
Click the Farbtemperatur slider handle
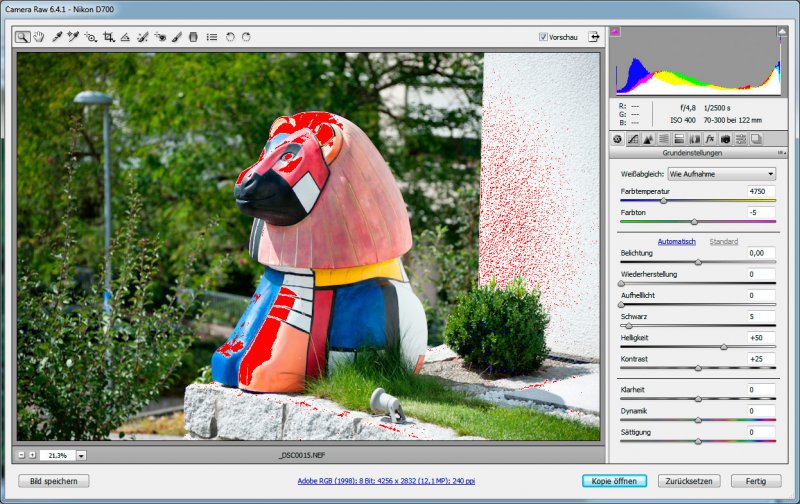pyautogui.click(x=663, y=201)
